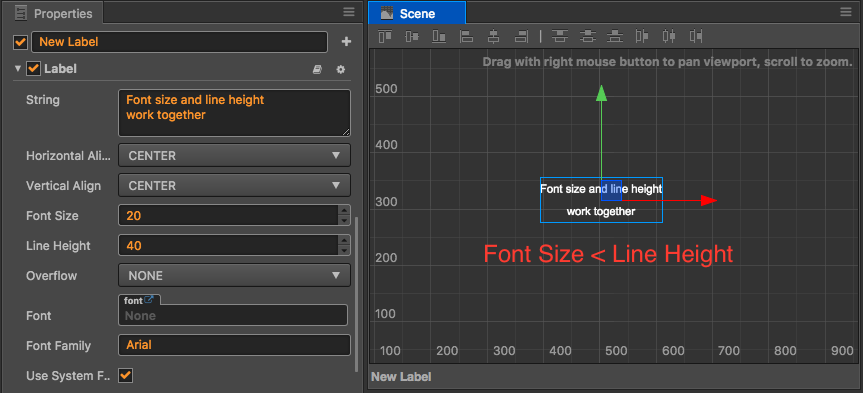Select the label text in Scene view
This screenshot has width=863, height=393.
601,200
